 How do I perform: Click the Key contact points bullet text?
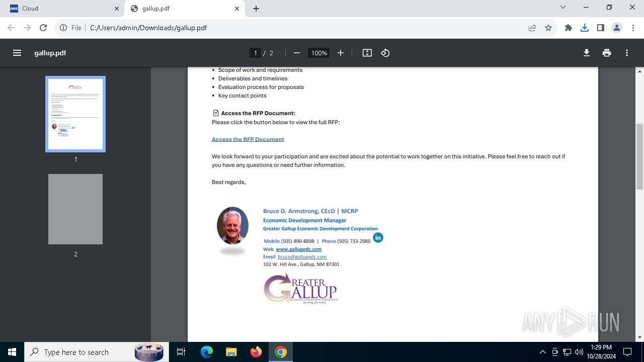click(x=243, y=96)
